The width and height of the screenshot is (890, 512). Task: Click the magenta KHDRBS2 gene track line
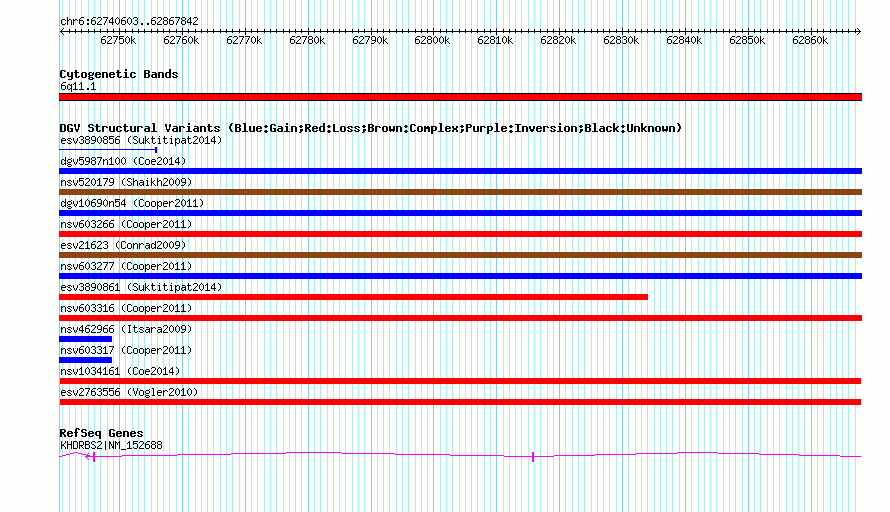460,455
